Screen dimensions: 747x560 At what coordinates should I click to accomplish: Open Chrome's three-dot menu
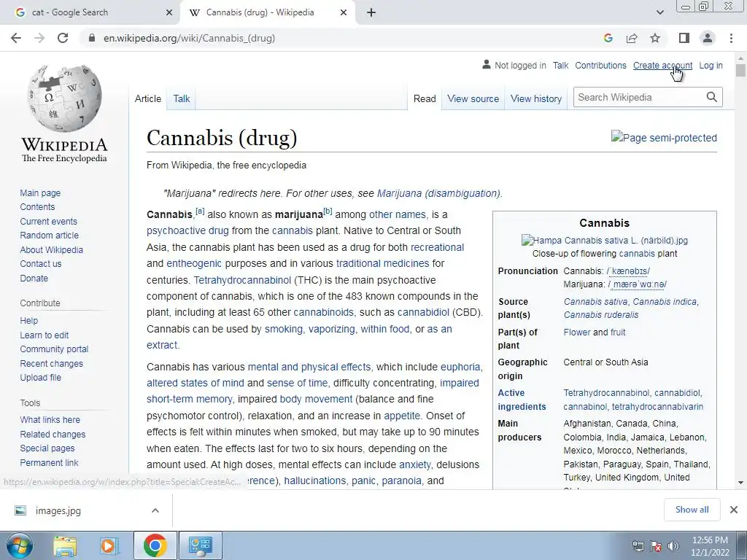(x=731, y=38)
